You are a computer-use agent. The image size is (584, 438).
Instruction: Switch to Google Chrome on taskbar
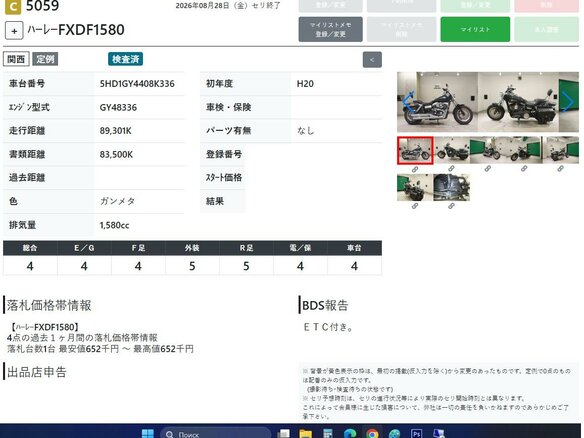click(x=372, y=434)
